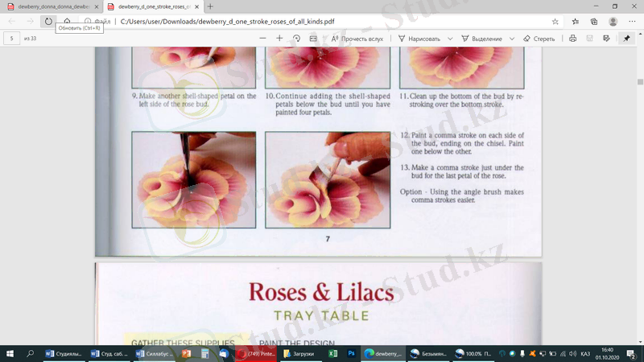Open the Студ. саб Word document in taskbar
This screenshot has width=644, height=362.
109,353
